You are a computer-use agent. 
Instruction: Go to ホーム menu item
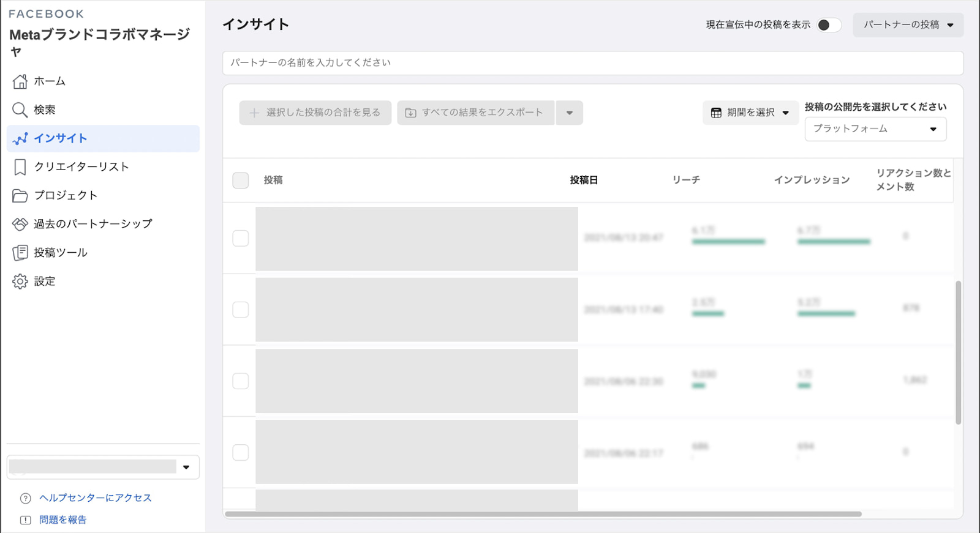point(103,81)
